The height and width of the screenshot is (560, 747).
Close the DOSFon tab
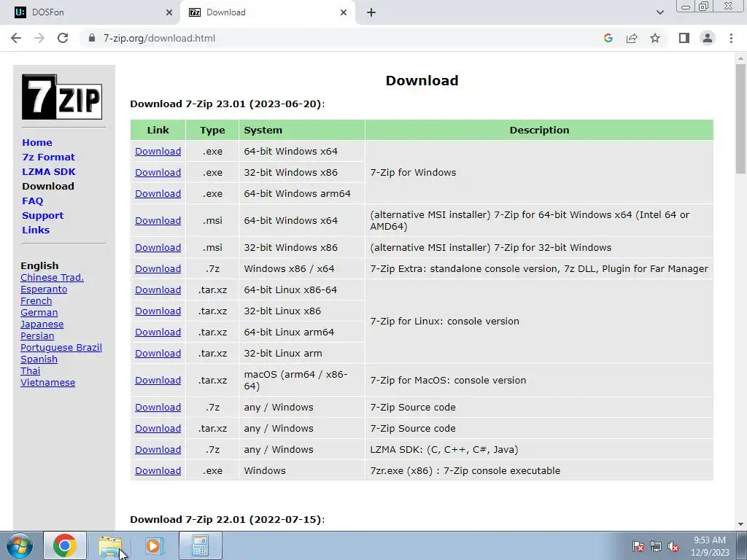coord(169,13)
